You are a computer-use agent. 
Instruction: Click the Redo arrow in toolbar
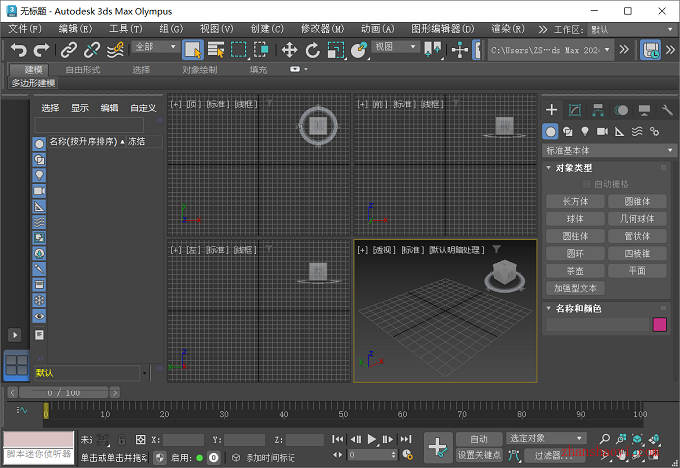[x=41, y=50]
